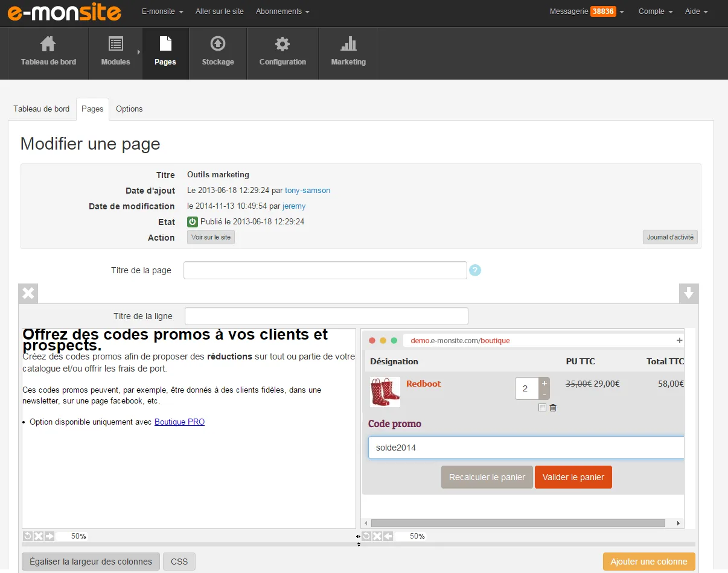Viewport: 728px width, 573px height.
Task: Click the Code promo input solde2014
Action: click(x=526, y=448)
